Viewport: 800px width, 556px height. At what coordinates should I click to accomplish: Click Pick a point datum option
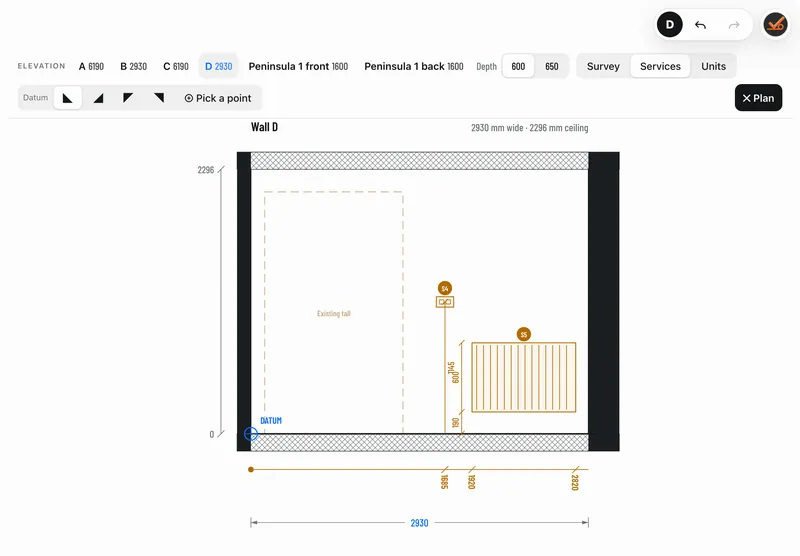click(x=218, y=98)
